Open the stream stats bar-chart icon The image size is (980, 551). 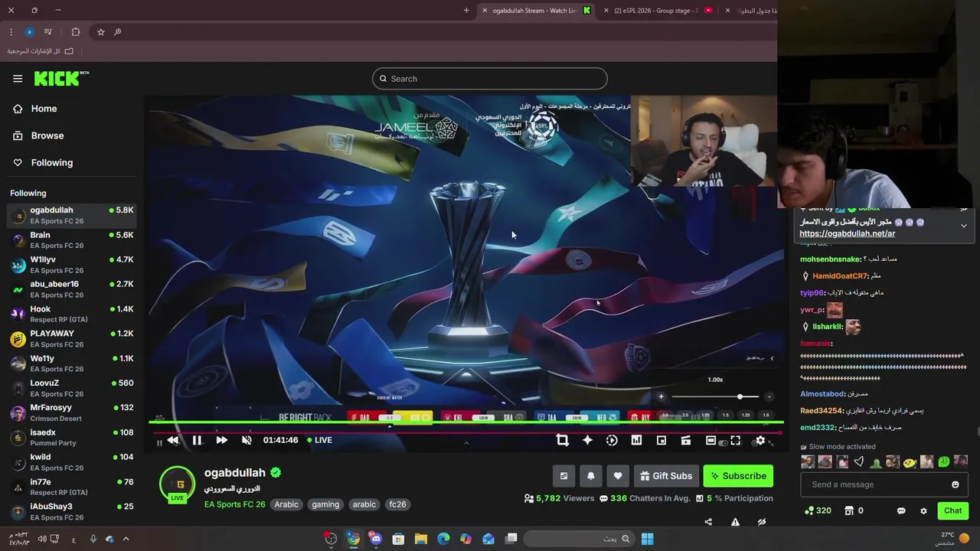tap(636, 440)
